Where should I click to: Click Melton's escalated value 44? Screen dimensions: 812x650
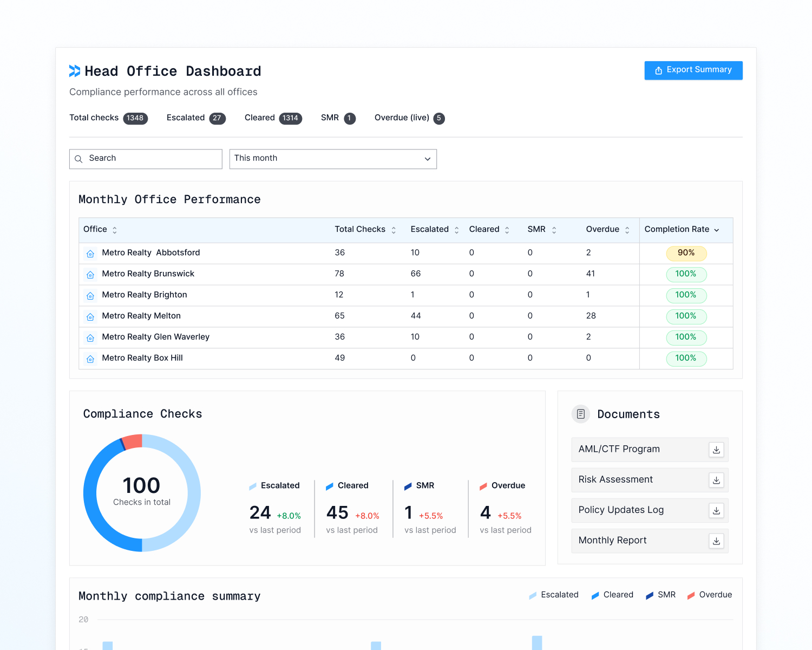pos(416,316)
